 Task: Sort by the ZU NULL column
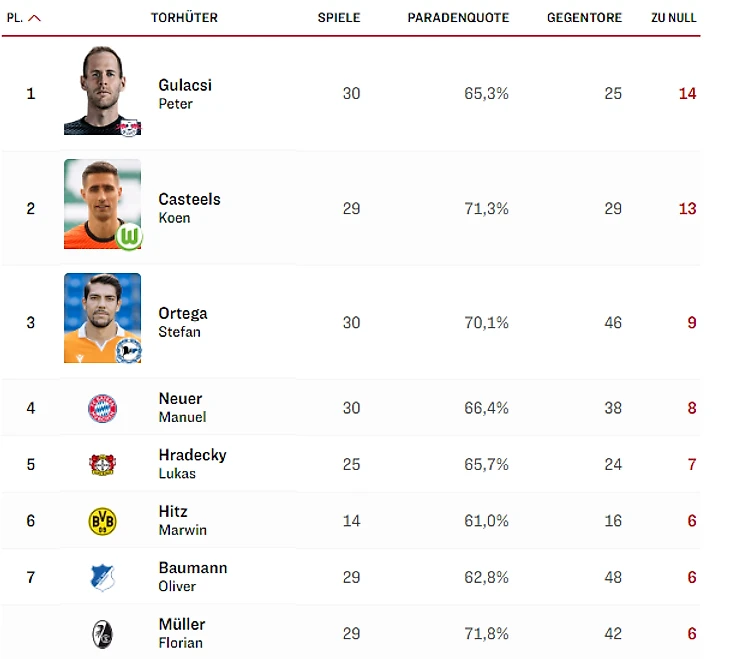coord(673,18)
